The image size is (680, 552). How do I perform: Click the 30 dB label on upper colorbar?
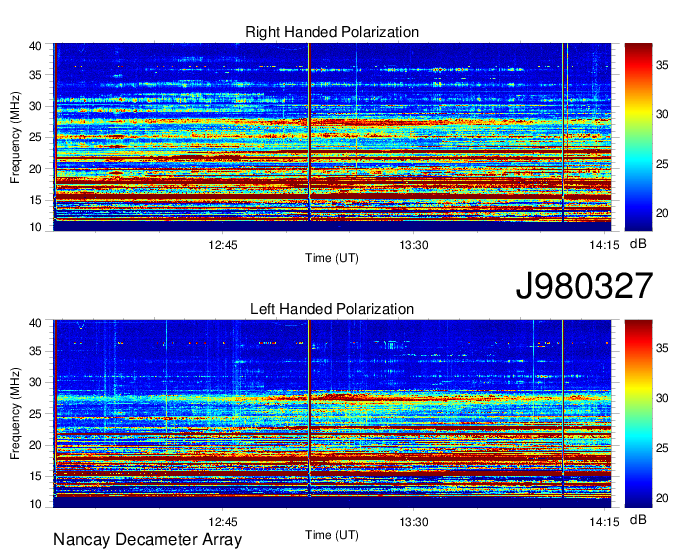pyautogui.click(x=662, y=114)
